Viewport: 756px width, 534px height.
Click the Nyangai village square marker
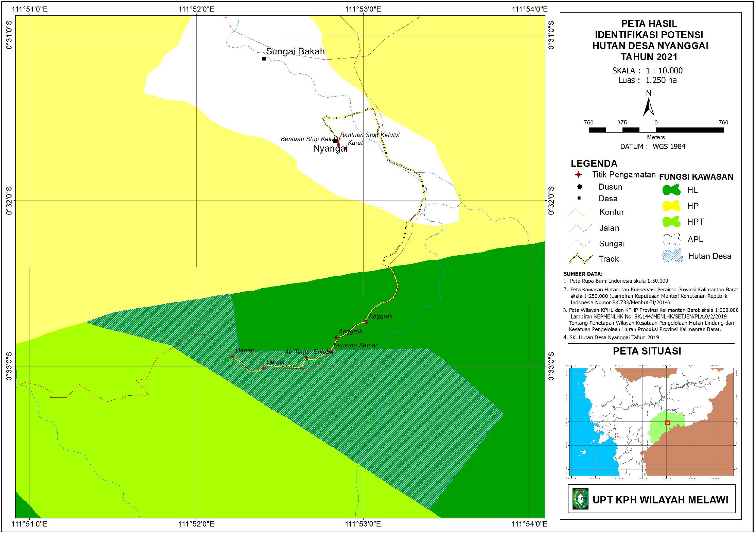click(x=335, y=141)
